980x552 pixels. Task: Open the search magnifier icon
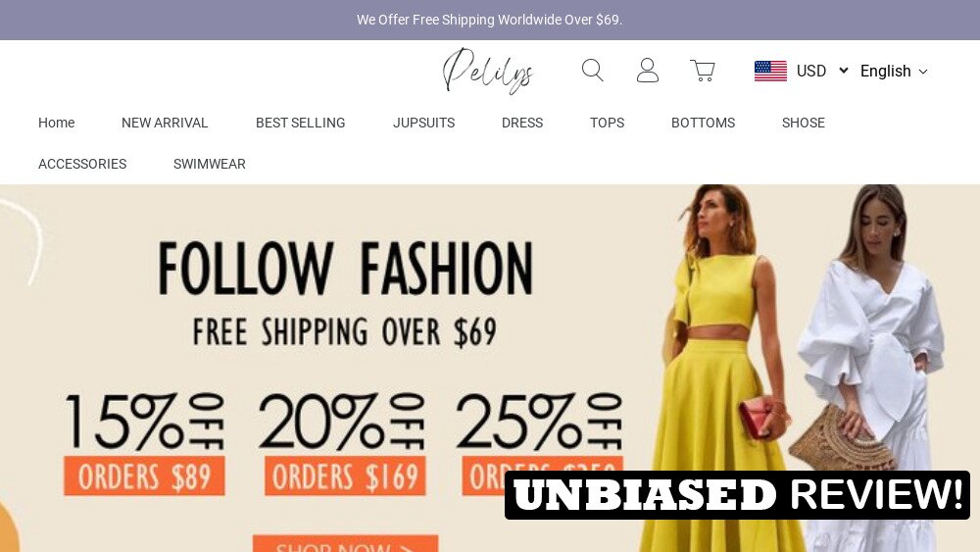593,71
